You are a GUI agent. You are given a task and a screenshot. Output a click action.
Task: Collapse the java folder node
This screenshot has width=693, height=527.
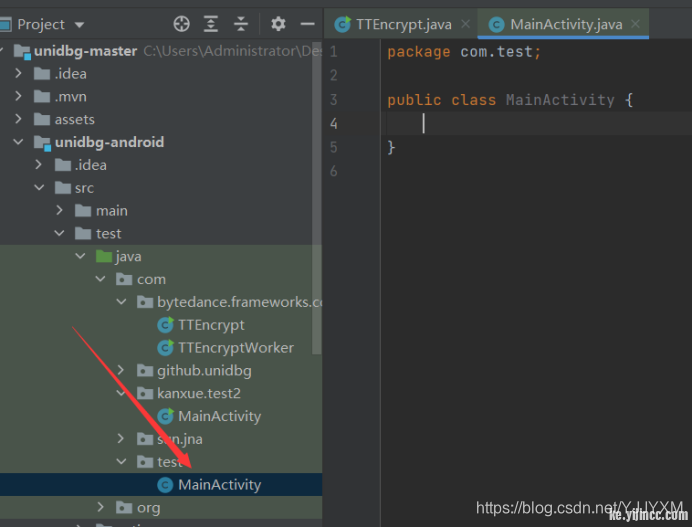(80, 256)
